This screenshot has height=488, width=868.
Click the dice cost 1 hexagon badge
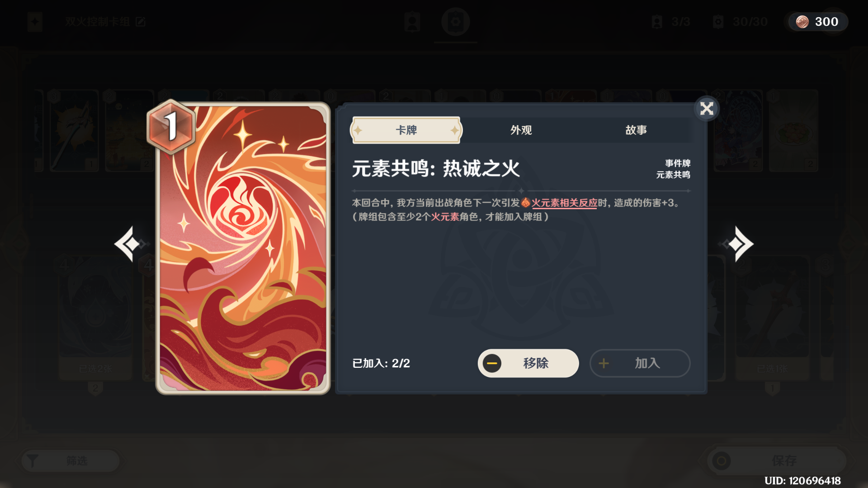coord(171,127)
